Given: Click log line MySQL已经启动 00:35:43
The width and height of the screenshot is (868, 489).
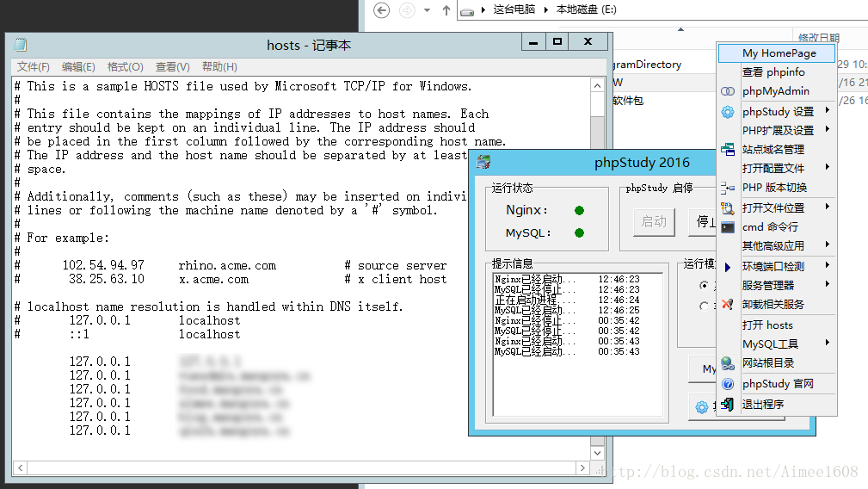Looking at the screenshot, I should (x=567, y=351).
